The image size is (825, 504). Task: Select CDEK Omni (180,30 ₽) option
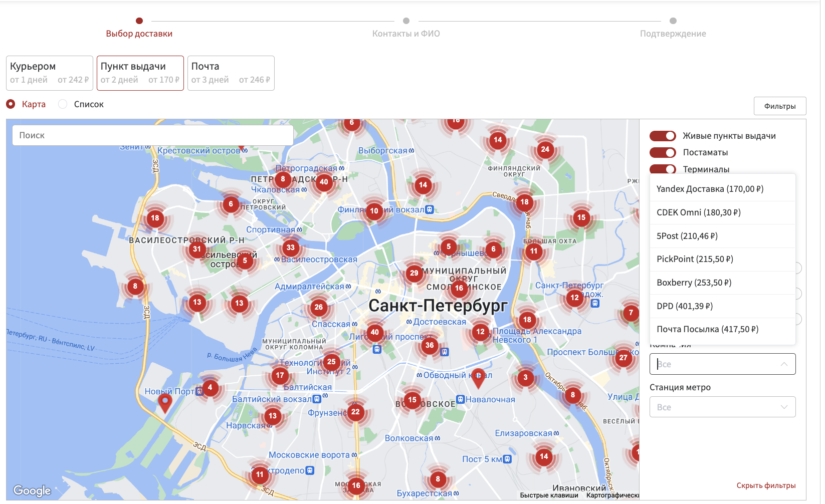coord(722,212)
